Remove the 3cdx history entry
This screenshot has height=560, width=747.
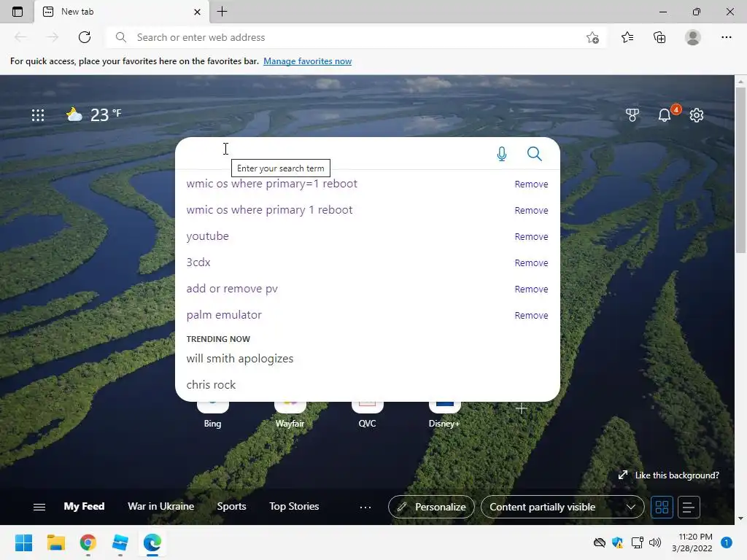pyautogui.click(x=531, y=262)
